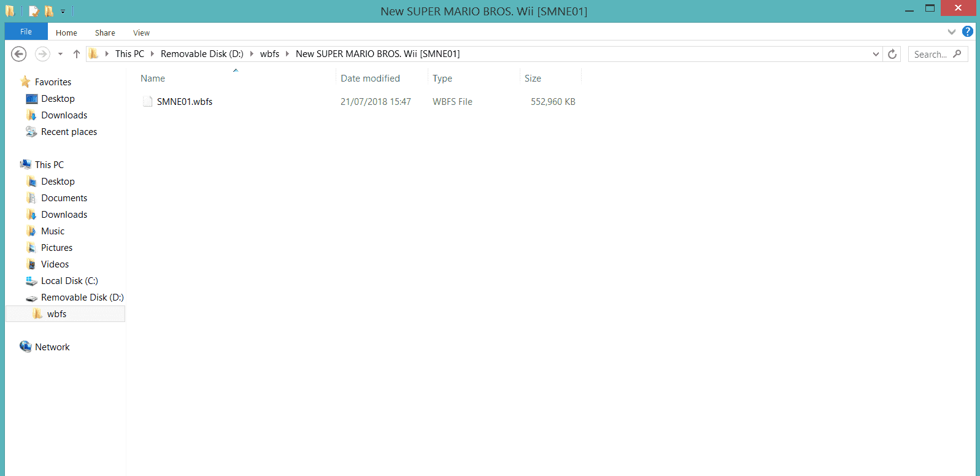Select New SUPER MARIO BROS. Wii breadcrumb
Screen dimensions: 980x476
pyautogui.click(x=377, y=54)
